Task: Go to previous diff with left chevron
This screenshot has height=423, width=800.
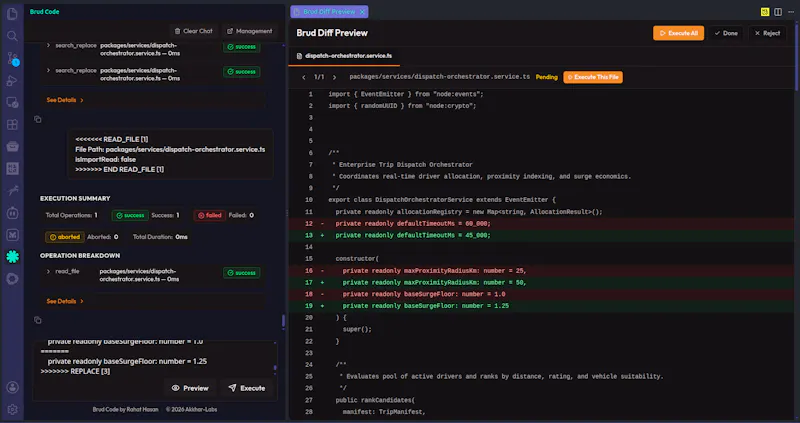Action: [x=304, y=78]
